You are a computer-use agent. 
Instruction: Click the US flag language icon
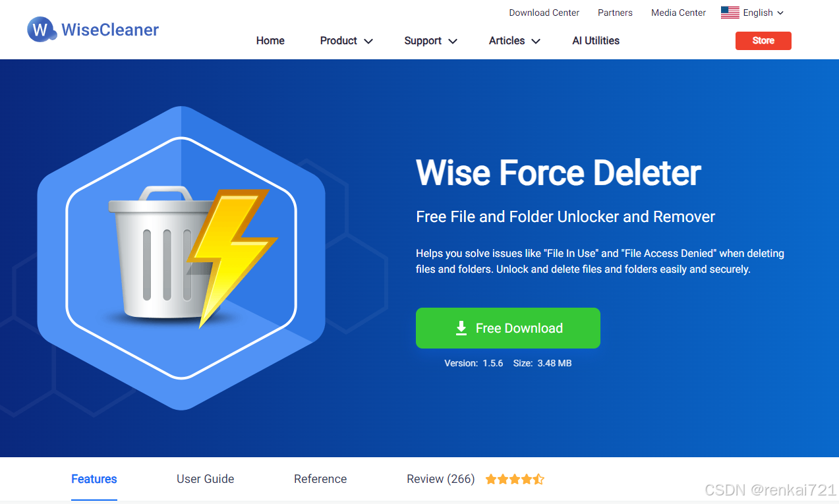click(x=730, y=13)
